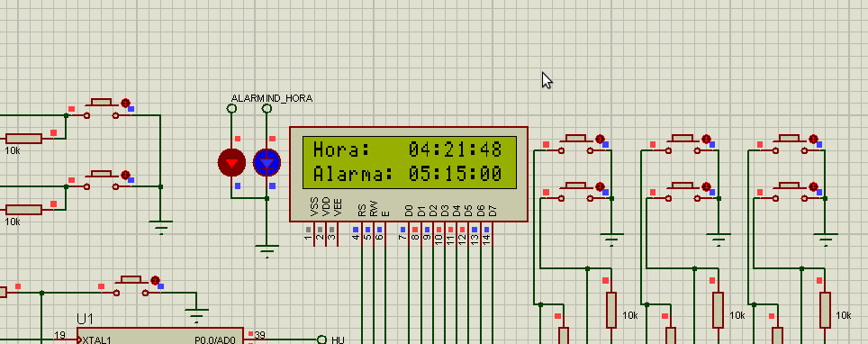Select the HU terminal near P0.0/AD0

tap(322, 339)
